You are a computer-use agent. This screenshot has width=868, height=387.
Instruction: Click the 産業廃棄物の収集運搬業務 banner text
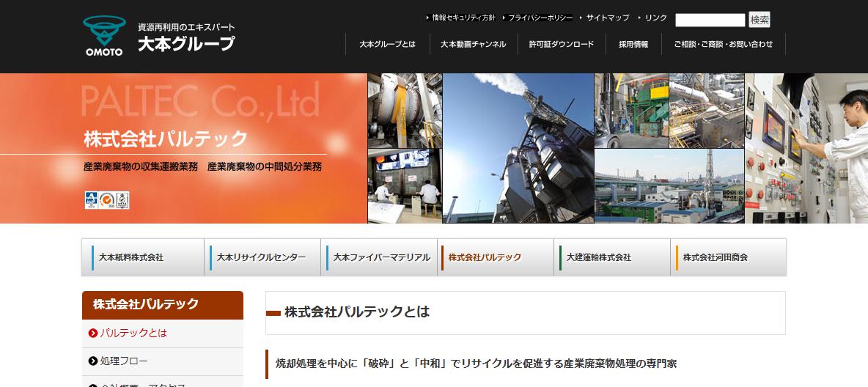point(141,166)
